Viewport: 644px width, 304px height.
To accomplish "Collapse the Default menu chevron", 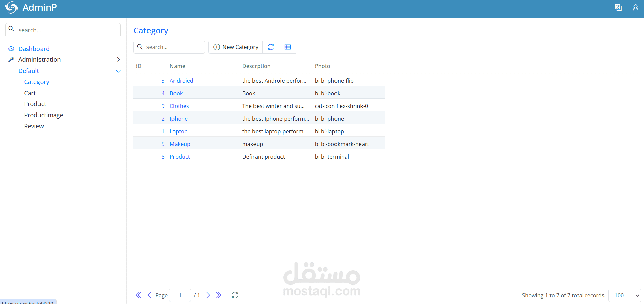I will tap(118, 71).
